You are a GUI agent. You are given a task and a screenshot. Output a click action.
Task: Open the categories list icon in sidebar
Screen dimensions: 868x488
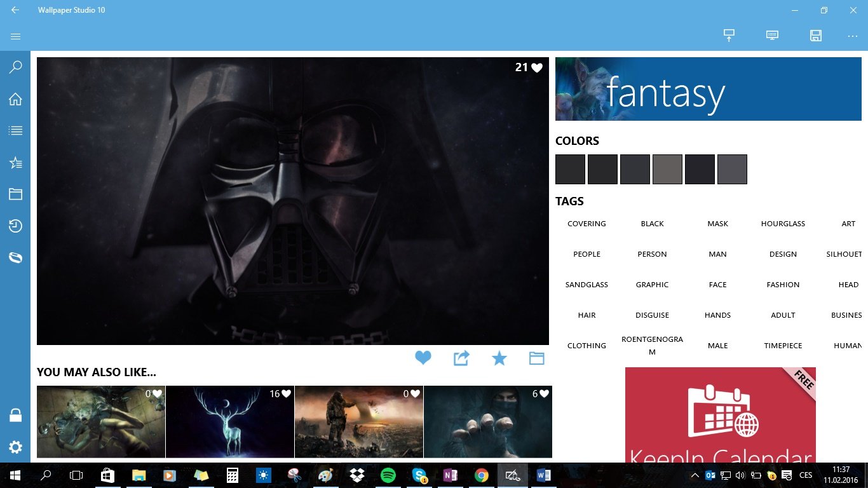coord(15,131)
